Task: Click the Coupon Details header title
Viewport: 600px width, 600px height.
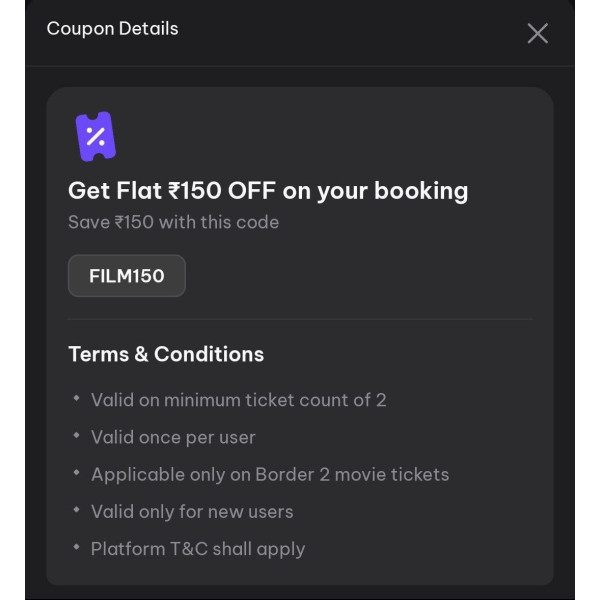Action: (x=112, y=29)
